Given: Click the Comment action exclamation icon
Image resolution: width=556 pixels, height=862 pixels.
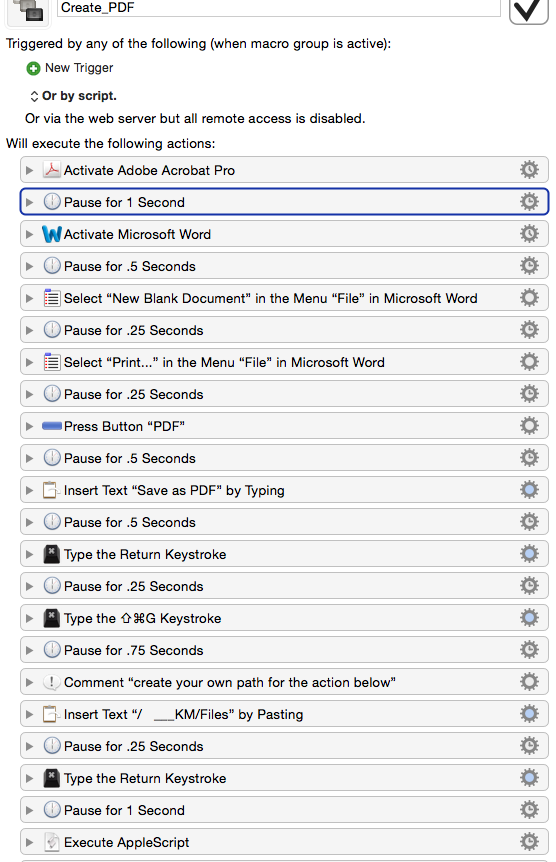Looking at the screenshot, I should coord(52,682).
